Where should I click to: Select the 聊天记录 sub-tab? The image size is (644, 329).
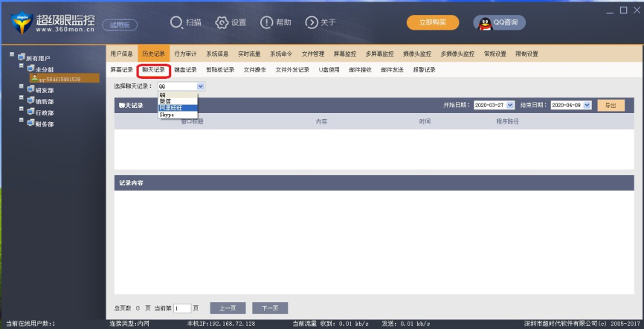(154, 70)
